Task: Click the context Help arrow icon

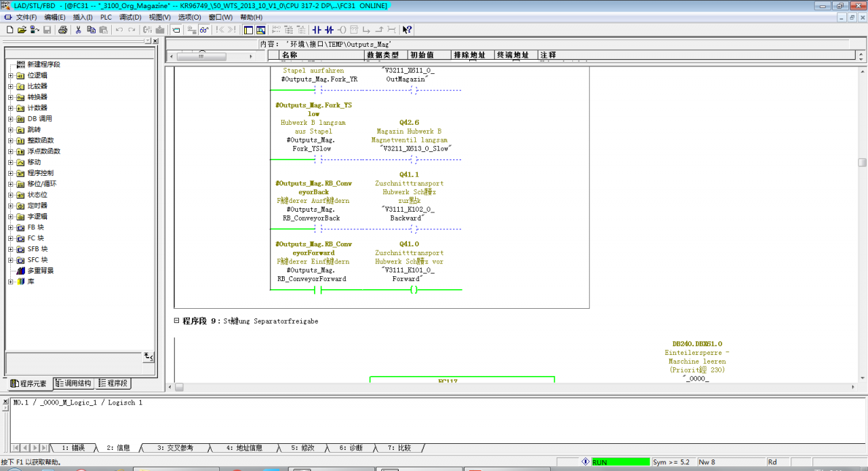Action: click(407, 30)
